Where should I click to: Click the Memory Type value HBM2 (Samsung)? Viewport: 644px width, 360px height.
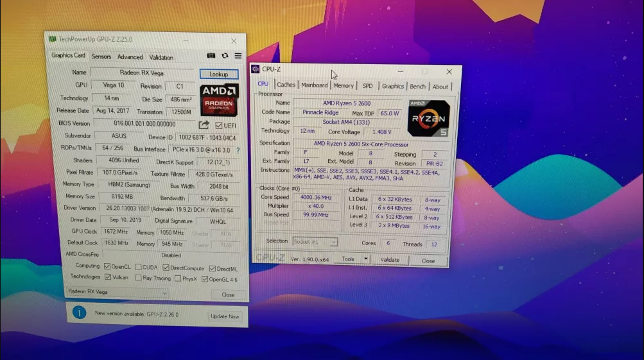[x=129, y=185]
